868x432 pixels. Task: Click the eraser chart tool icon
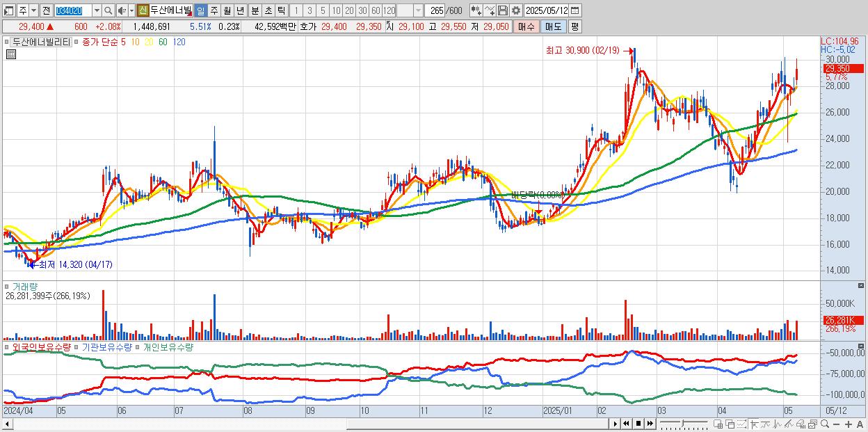801,424
